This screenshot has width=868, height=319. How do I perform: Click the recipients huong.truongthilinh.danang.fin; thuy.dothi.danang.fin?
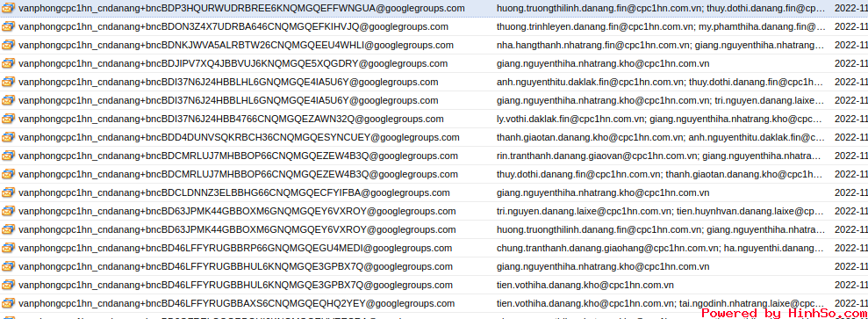tap(660, 8)
